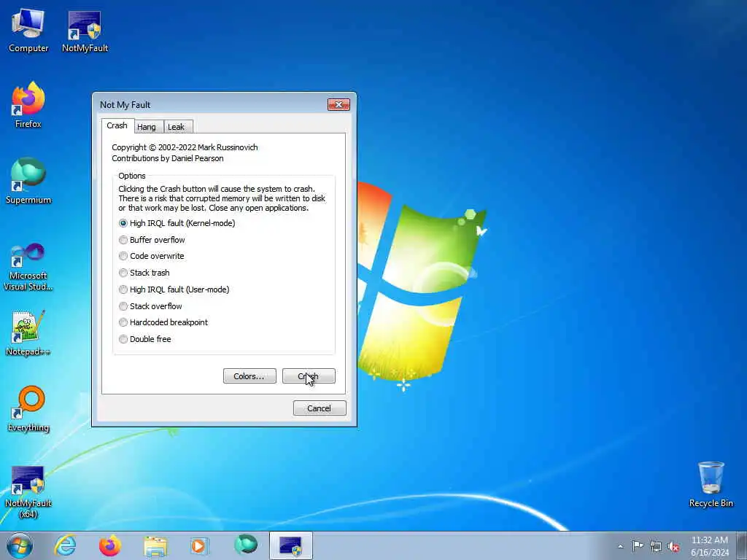The height and width of the screenshot is (560, 747).
Task: Switch to the Crash tab
Action: pyautogui.click(x=117, y=125)
